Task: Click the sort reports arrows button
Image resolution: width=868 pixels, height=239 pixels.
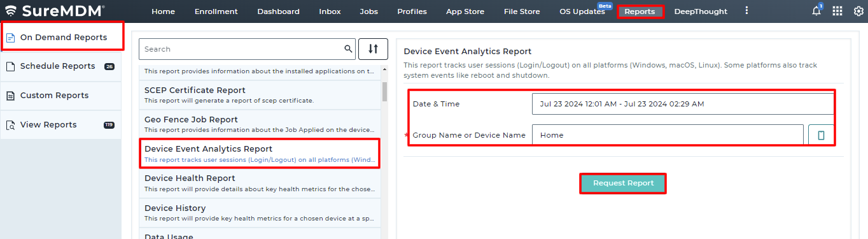Action: click(x=373, y=49)
